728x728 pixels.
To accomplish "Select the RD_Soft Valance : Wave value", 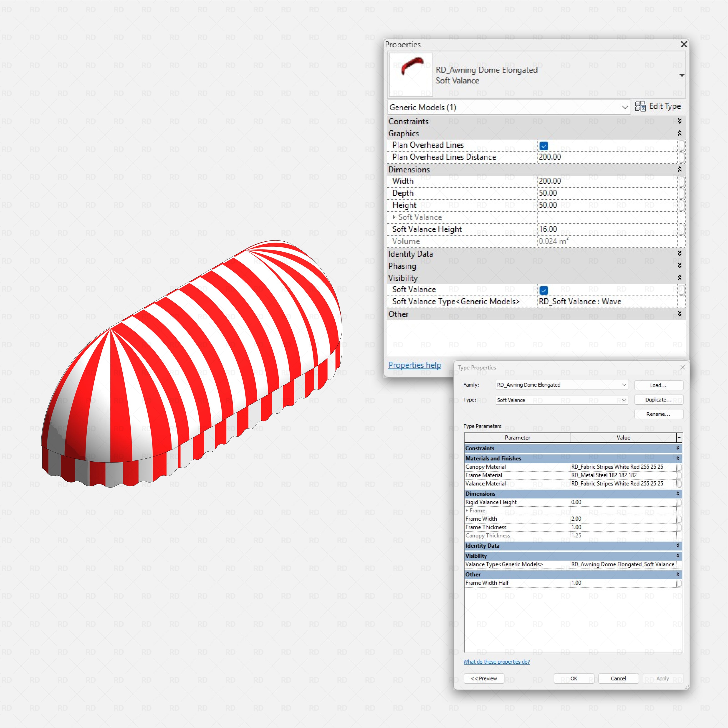I will pos(607,302).
